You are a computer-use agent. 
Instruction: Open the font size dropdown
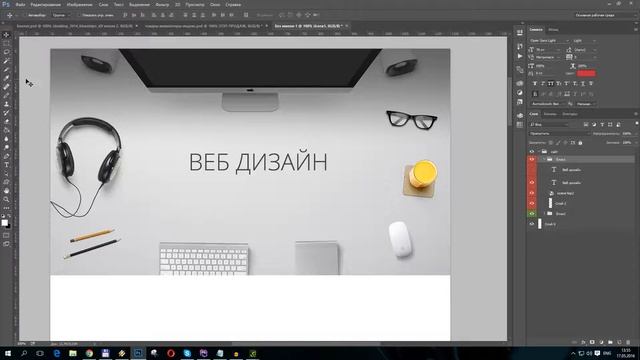tap(548, 49)
